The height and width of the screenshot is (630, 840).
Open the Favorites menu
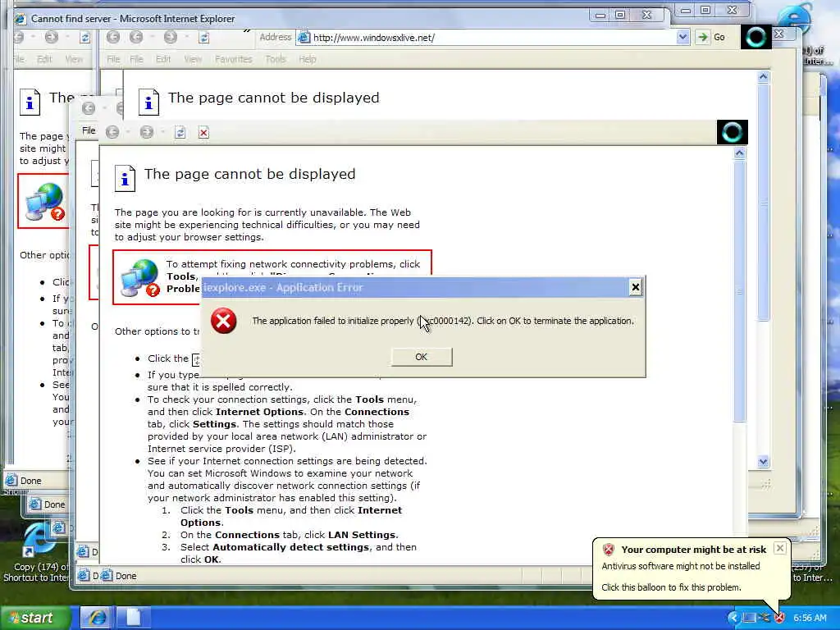pyautogui.click(x=234, y=59)
